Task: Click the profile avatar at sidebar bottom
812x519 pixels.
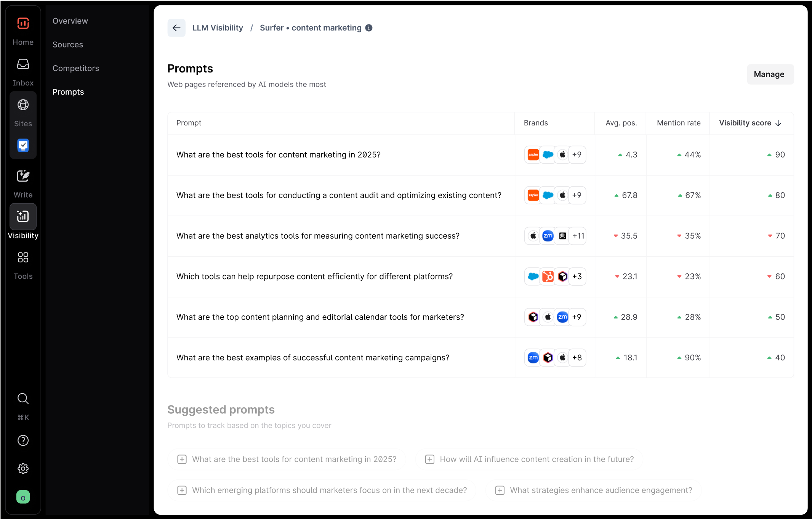Action: click(x=23, y=497)
